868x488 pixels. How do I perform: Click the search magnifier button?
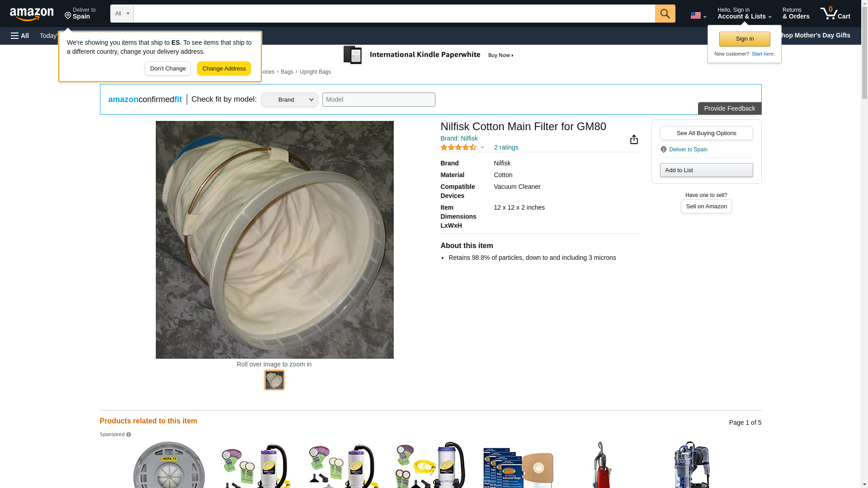[x=665, y=14]
